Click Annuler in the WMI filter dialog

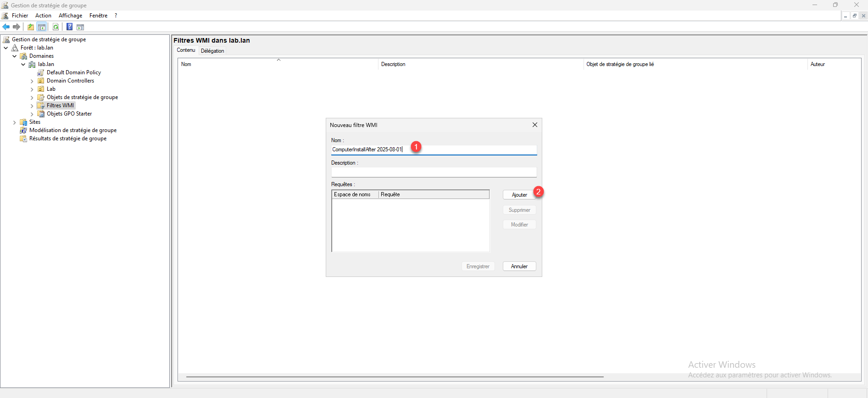click(x=519, y=266)
